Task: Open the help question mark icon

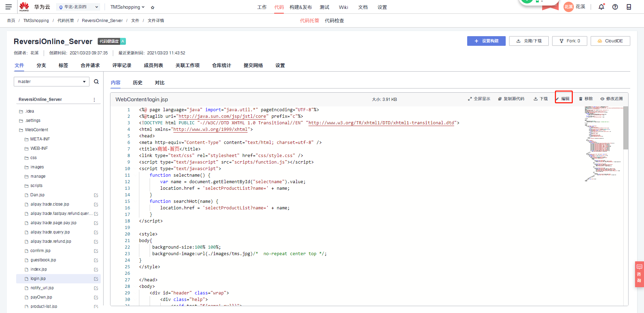Action: click(615, 7)
